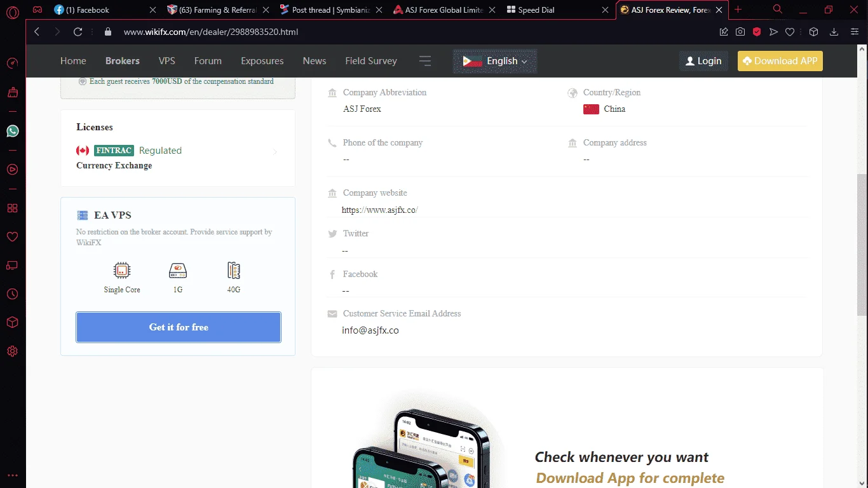The width and height of the screenshot is (868, 488).
Task: Open GX Control speedometer in sidebar
Action: (12, 64)
